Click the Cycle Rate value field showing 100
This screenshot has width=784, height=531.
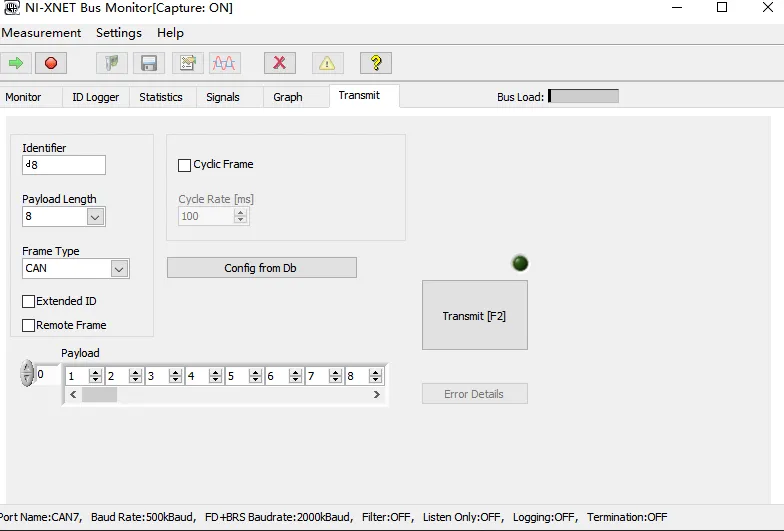click(x=206, y=216)
